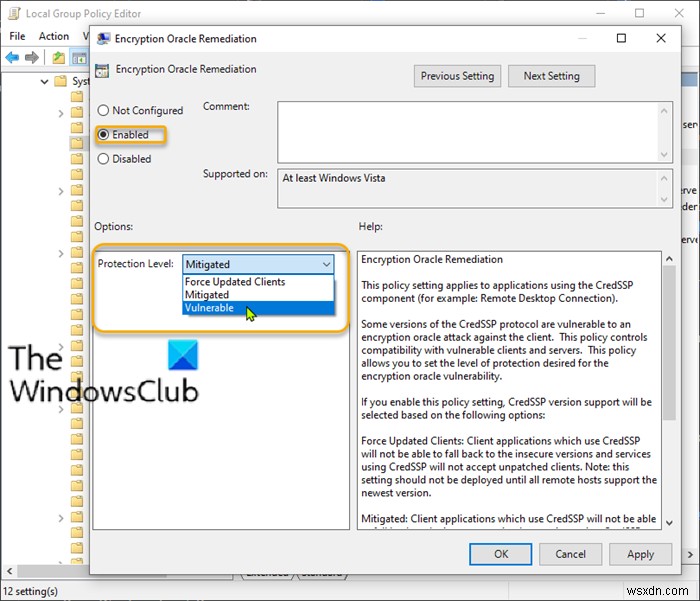The height and width of the screenshot is (601, 700).
Task: Click the Help pane scroll up arrow
Action: (669, 259)
